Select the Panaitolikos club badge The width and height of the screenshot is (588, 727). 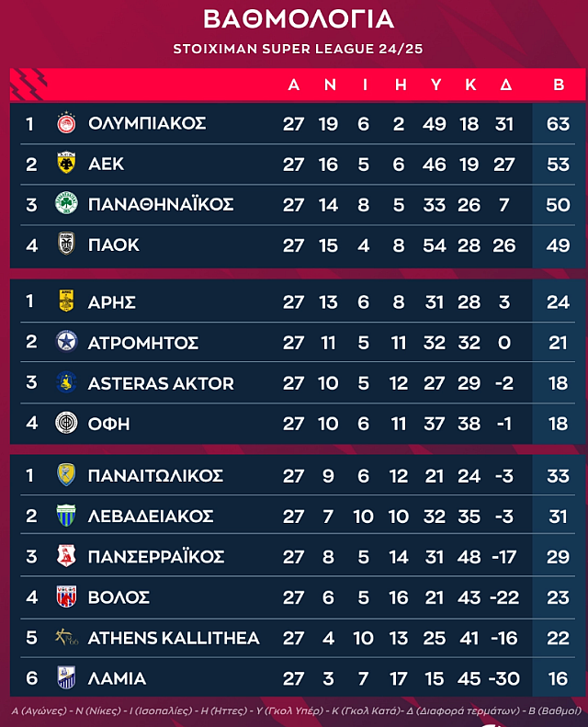coord(66,475)
